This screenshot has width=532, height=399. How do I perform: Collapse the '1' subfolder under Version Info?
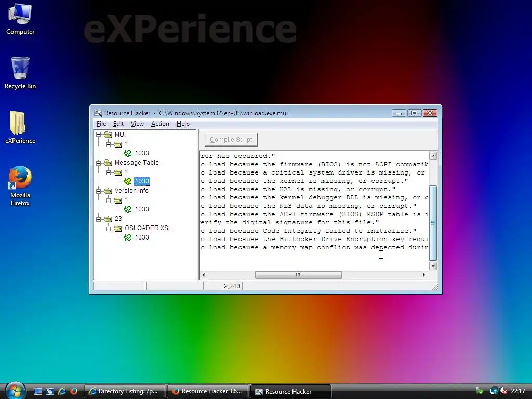(108, 201)
